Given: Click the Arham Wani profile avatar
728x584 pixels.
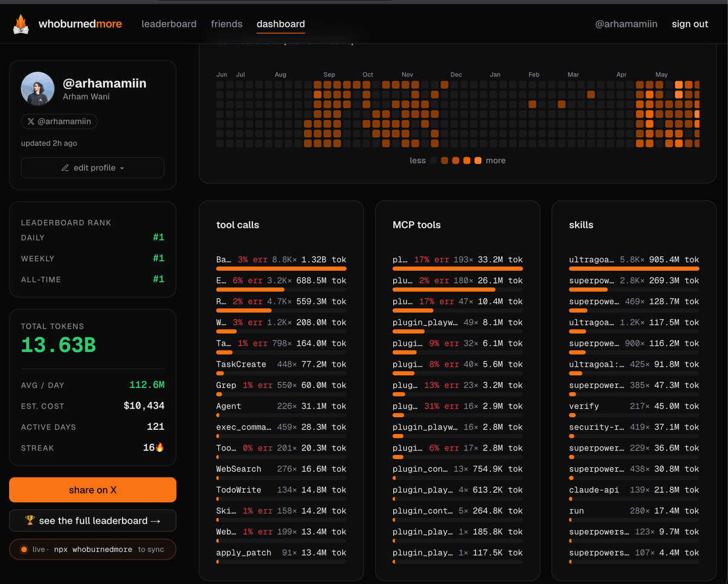Looking at the screenshot, I should coord(38,89).
